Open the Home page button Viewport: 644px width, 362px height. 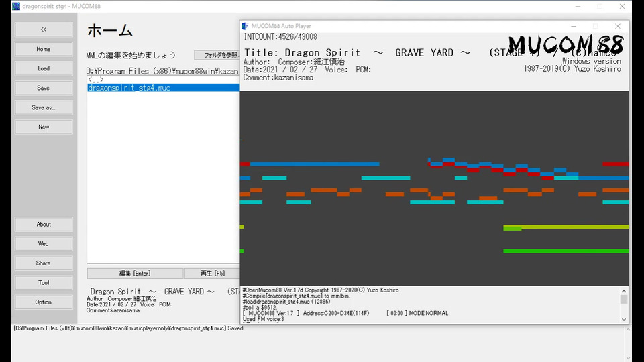click(x=44, y=49)
